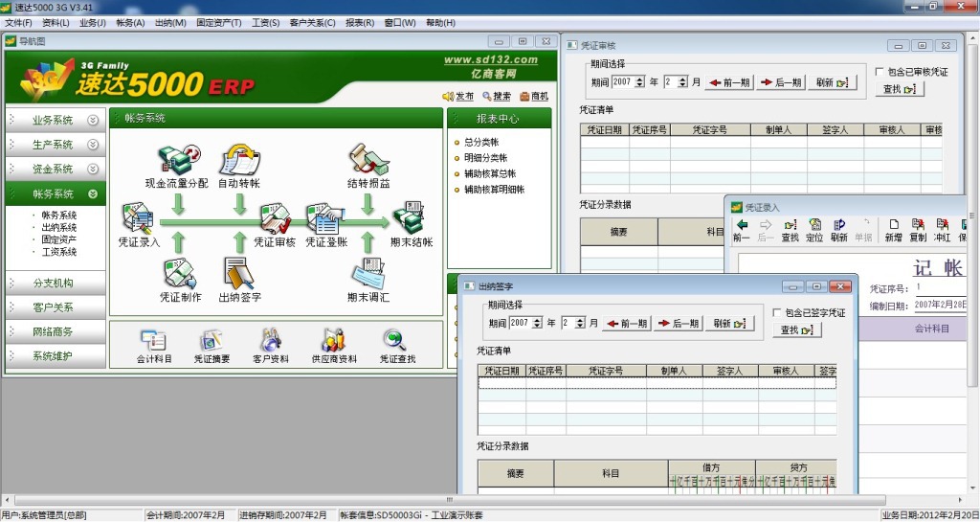Open the 帐务(A) menu
This screenshot has width=980, height=522.
coord(130,22)
